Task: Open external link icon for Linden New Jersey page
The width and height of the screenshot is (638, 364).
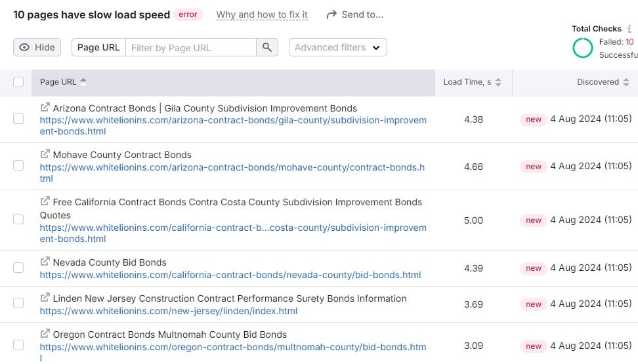Action: (x=45, y=298)
